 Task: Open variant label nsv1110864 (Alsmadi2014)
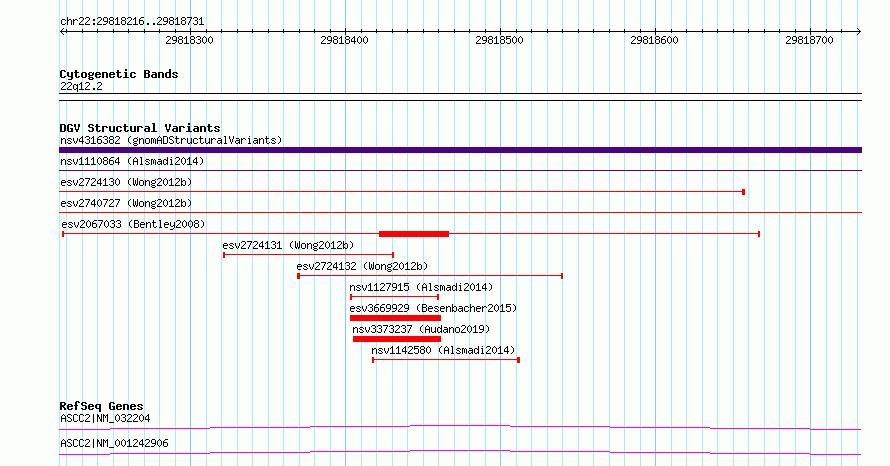[x=132, y=161]
